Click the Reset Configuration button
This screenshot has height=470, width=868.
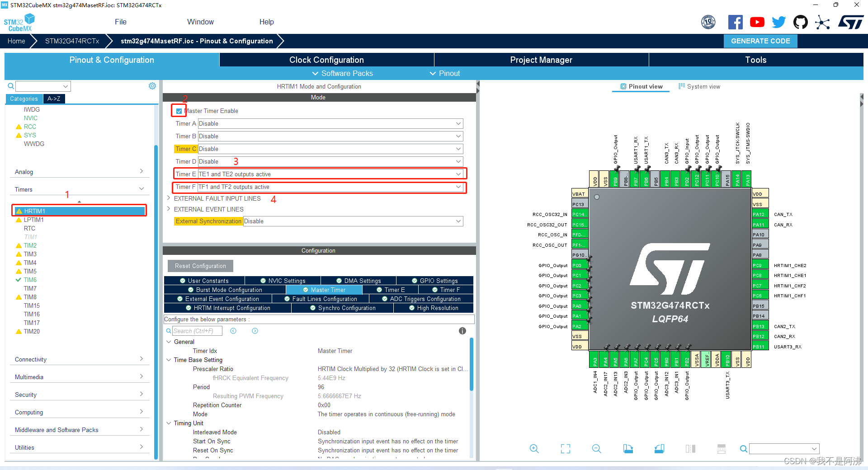tap(200, 266)
